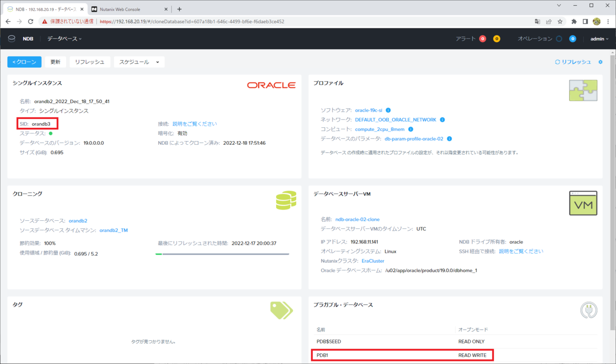The height and width of the screenshot is (364, 616).
Task: Open the oracle-19c-si software profile link
Action: 369,110
